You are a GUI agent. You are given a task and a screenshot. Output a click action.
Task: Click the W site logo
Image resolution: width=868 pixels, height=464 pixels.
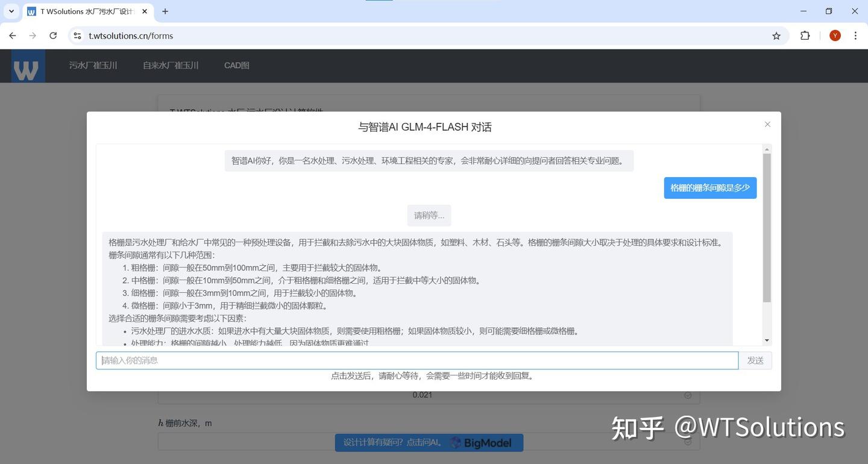tap(28, 66)
